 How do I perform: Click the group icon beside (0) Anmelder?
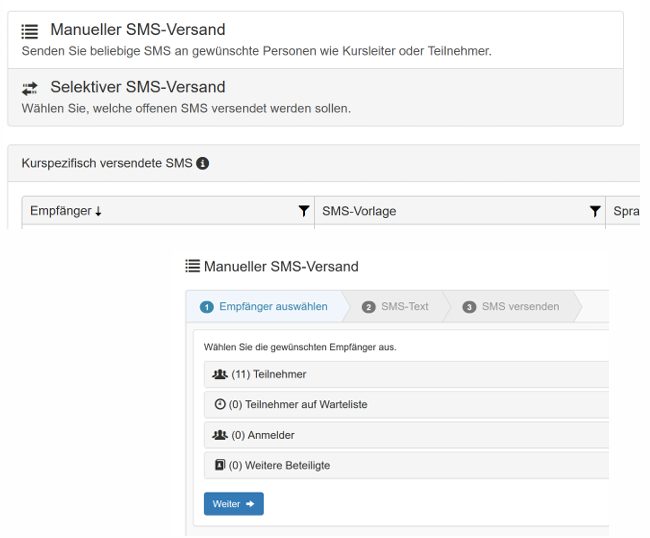click(220, 435)
